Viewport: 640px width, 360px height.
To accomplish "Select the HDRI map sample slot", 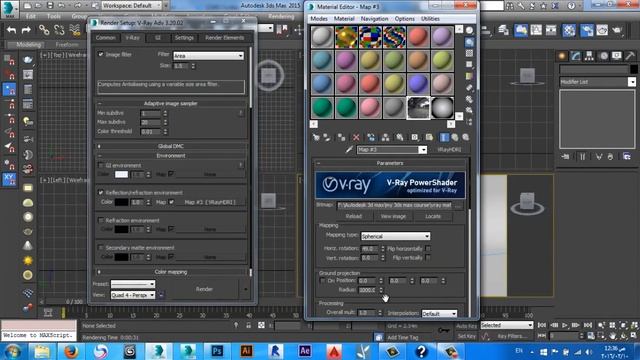I will coord(418,108).
